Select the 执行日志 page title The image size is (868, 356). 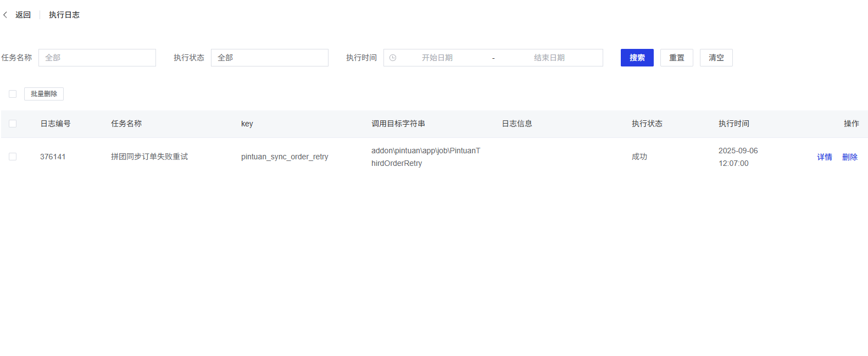point(64,15)
